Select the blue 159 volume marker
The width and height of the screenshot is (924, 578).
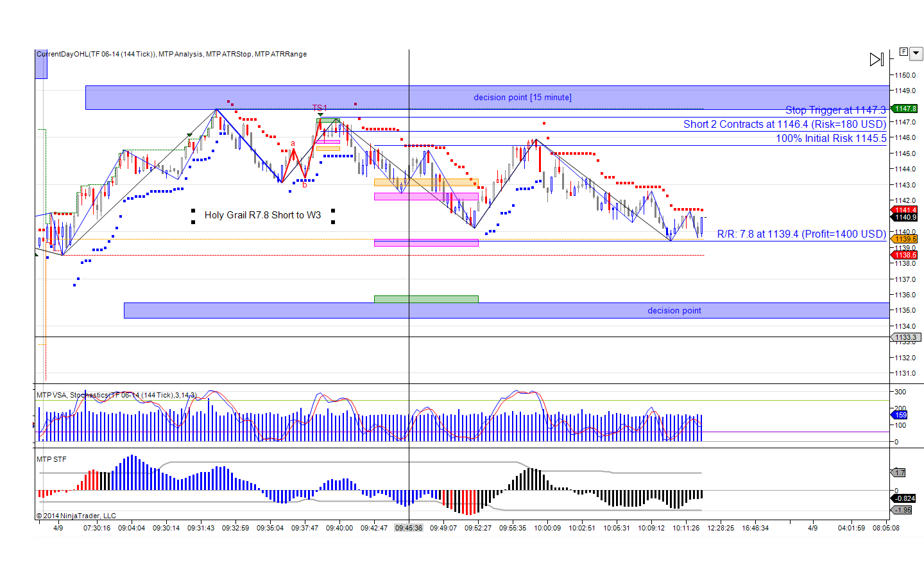pos(900,415)
